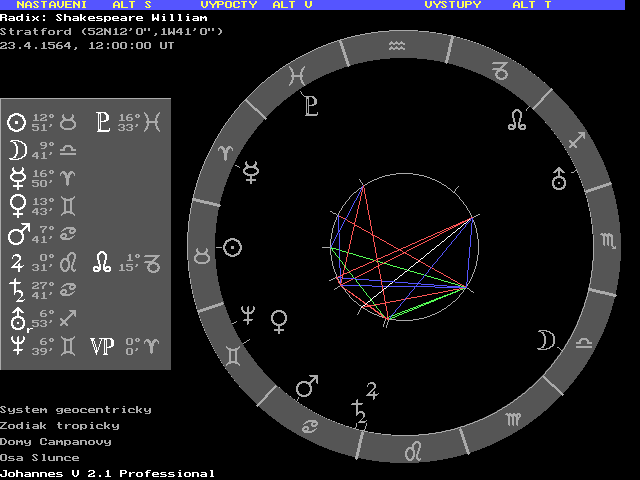
Task: Click the 'System geocentricky' label
Action: click(x=76, y=409)
